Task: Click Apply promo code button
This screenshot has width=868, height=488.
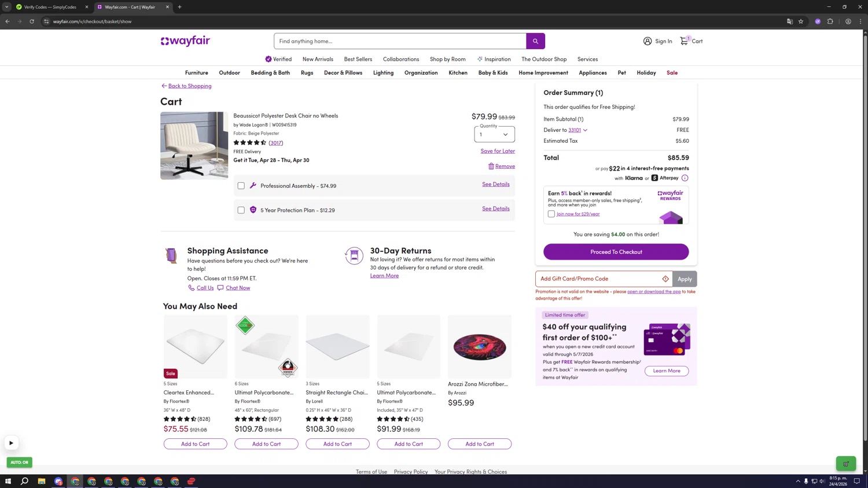Action: click(685, 279)
